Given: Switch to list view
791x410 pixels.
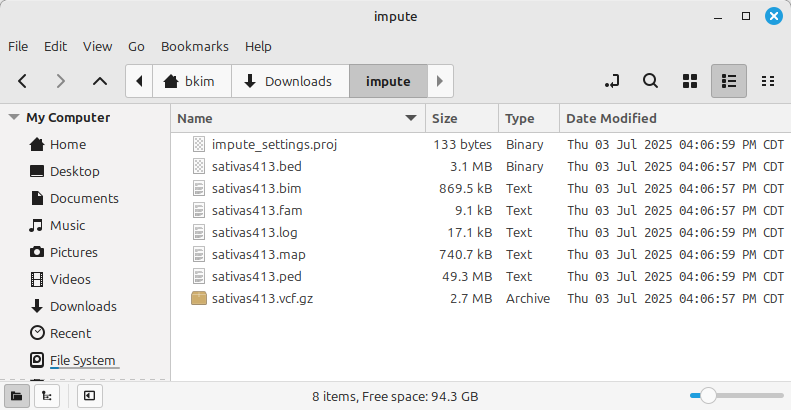Looking at the screenshot, I should pos(729,81).
